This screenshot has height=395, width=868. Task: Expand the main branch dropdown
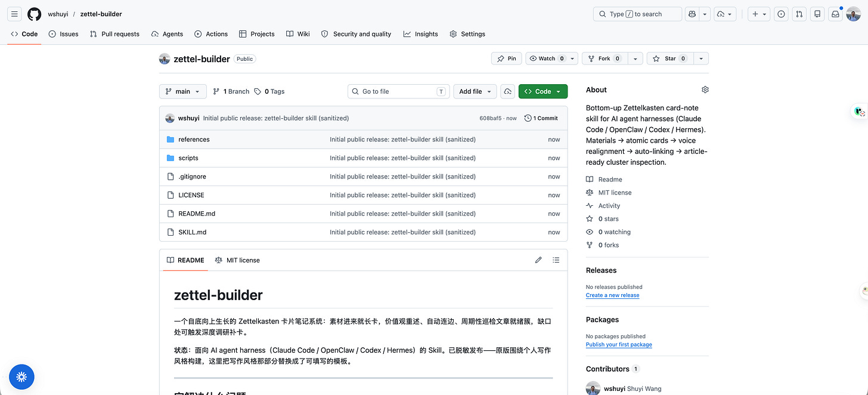coord(183,91)
